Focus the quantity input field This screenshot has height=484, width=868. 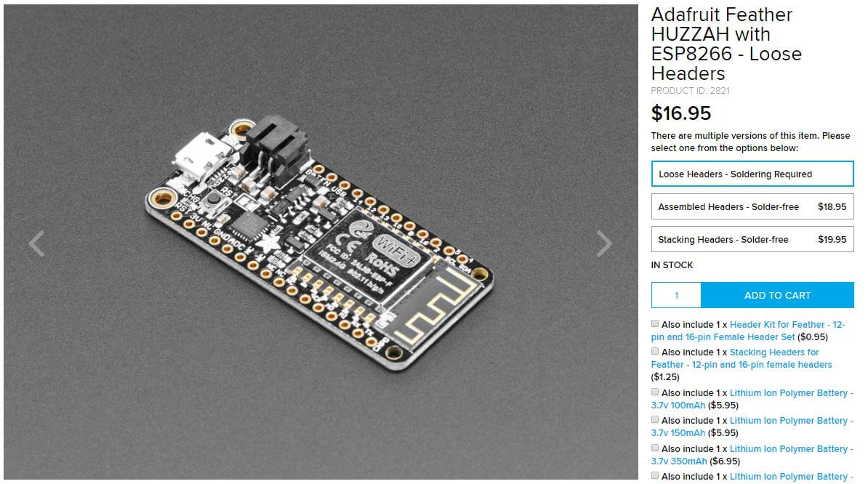click(676, 295)
